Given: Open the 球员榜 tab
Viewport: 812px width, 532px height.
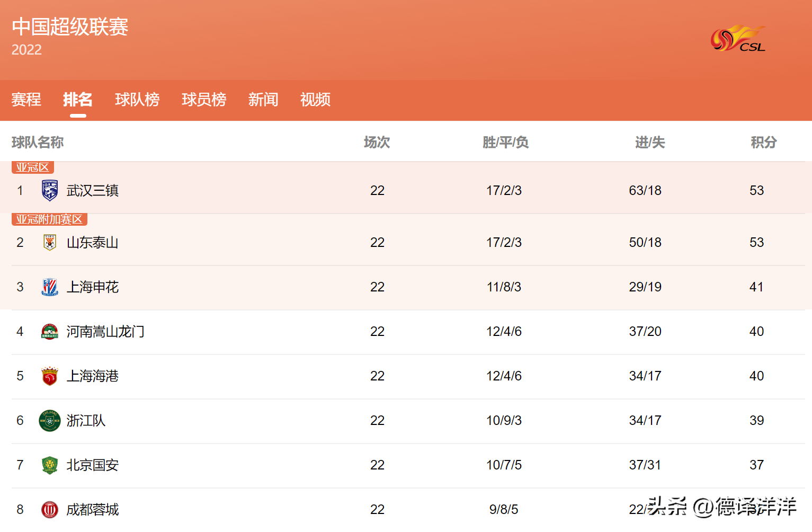Looking at the screenshot, I should (x=204, y=99).
